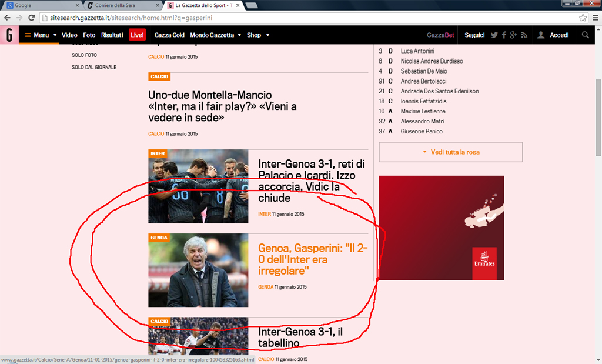Image resolution: width=602 pixels, height=364 pixels.
Task: Click the red Live! button
Action: [x=137, y=35]
